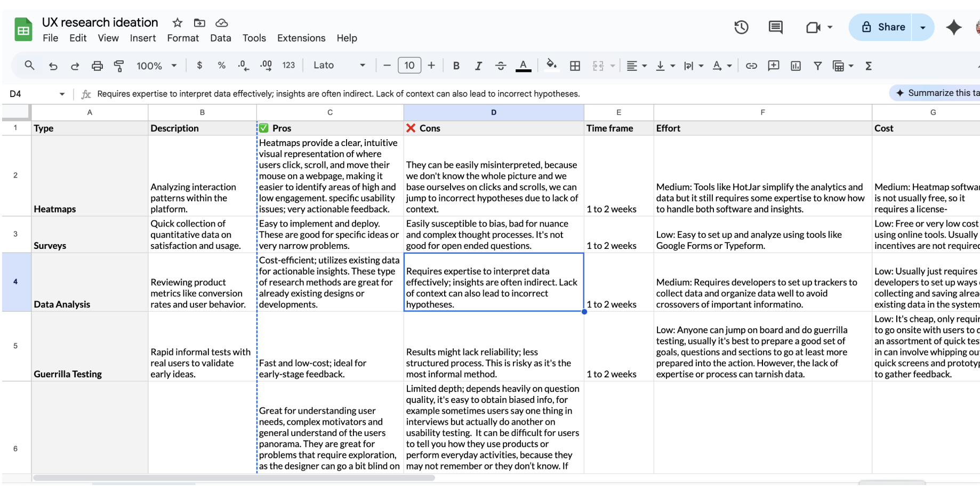
Task: Open the functions sigma menu
Action: [869, 66]
